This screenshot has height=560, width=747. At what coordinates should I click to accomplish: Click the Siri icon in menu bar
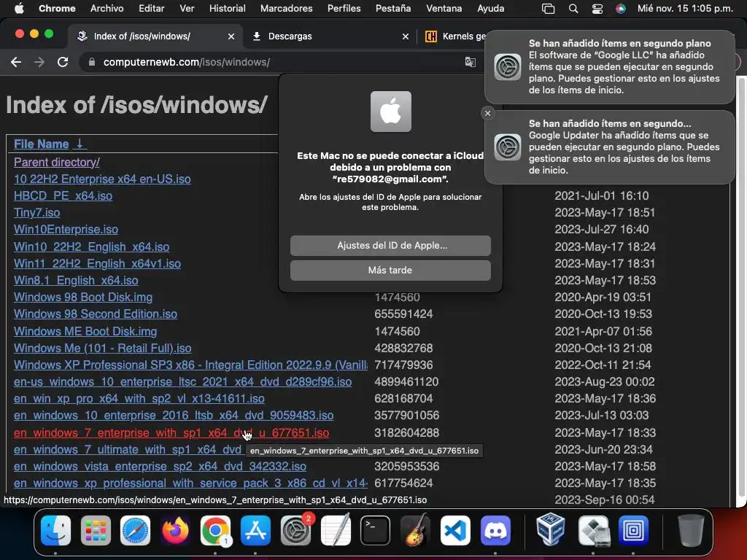[x=620, y=9]
